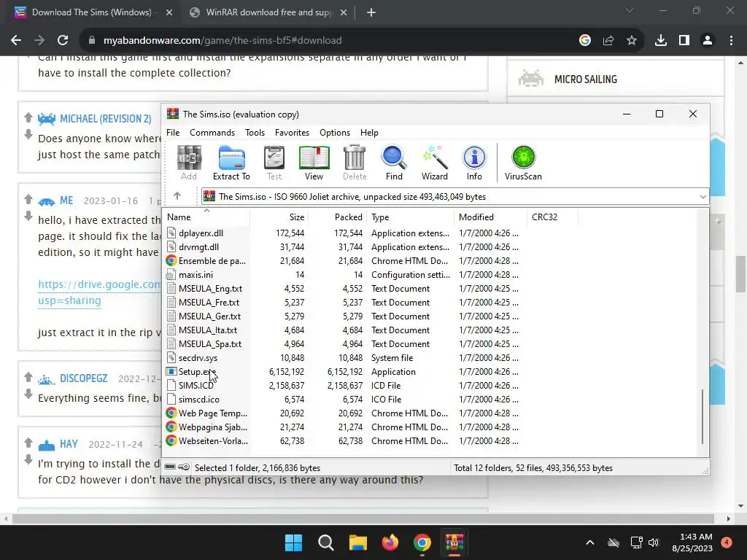
Task: Show hidden system tray icons chevron
Action: tap(589, 542)
